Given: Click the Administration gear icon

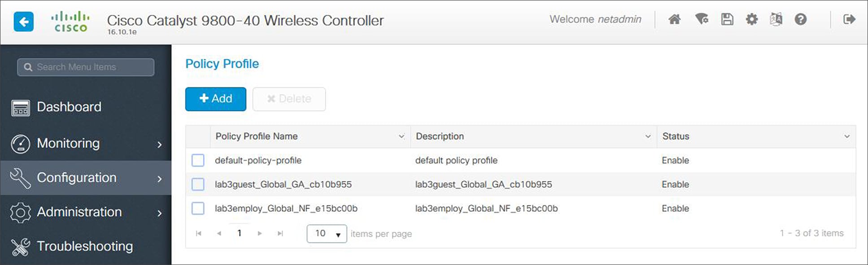Looking at the screenshot, I should coord(21,212).
